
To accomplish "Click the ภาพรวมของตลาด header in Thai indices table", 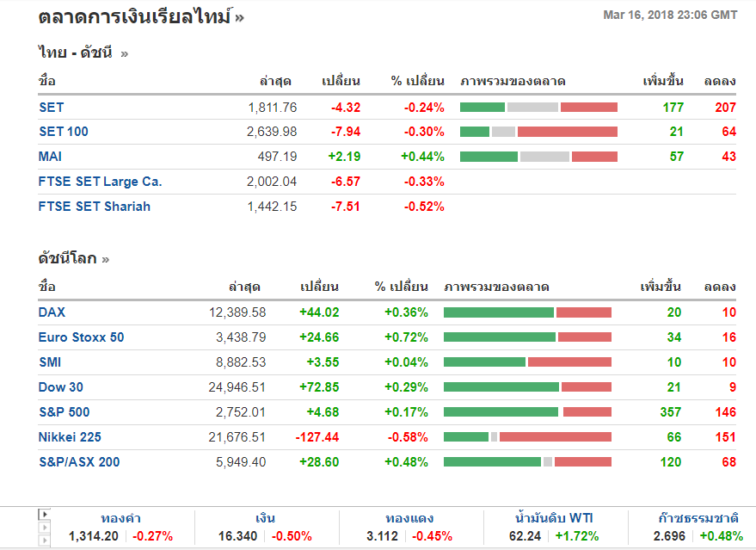I will [513, 81].
